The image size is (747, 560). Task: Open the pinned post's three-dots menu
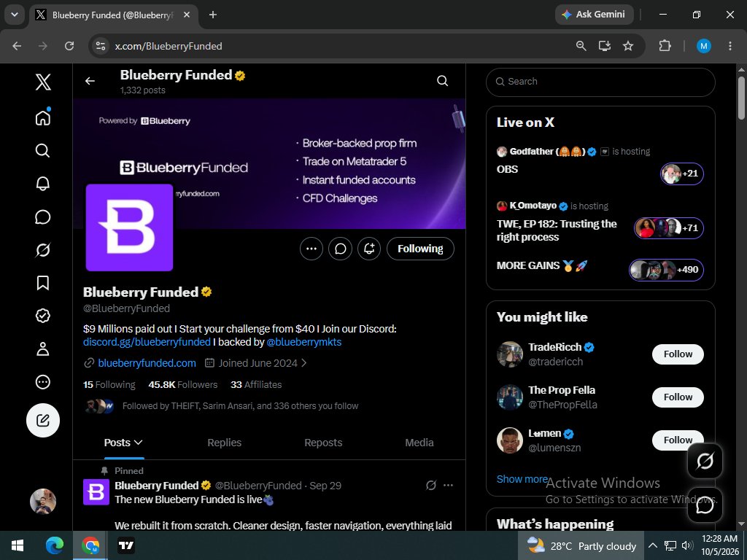(449, 485)
